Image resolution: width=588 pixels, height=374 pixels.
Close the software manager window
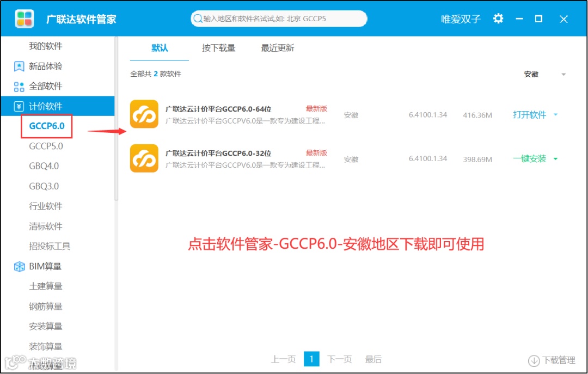tap(563, 19)
